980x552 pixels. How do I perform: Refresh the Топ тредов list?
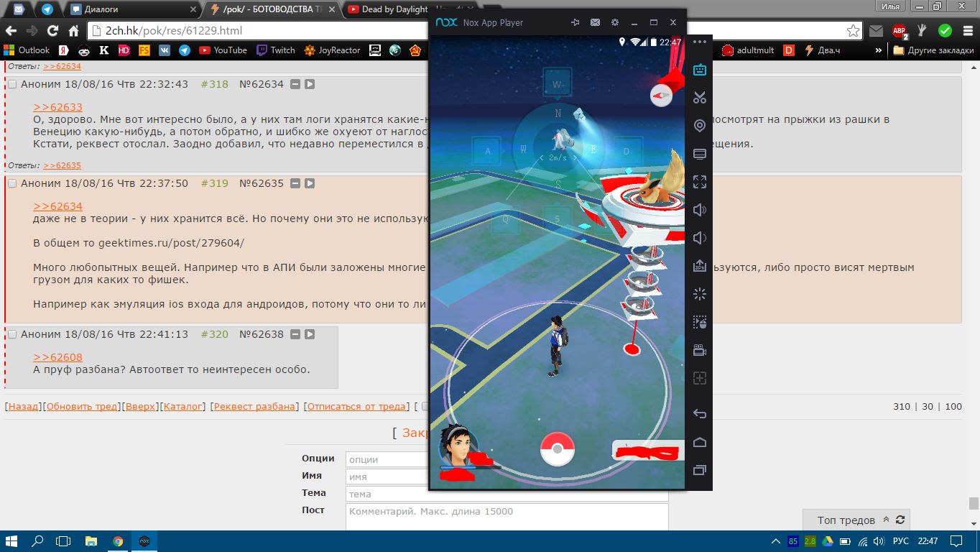click(900, 520)
